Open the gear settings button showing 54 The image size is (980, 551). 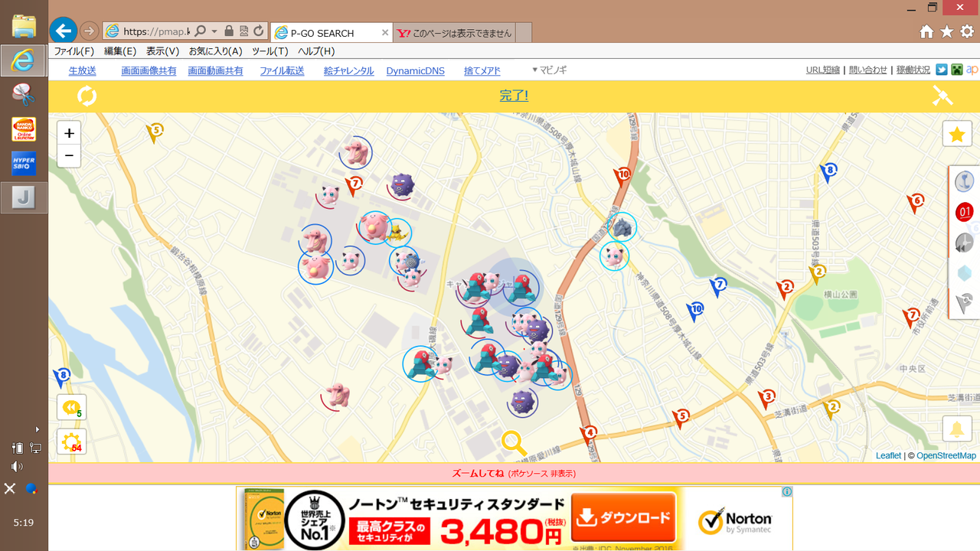[71, 442]
